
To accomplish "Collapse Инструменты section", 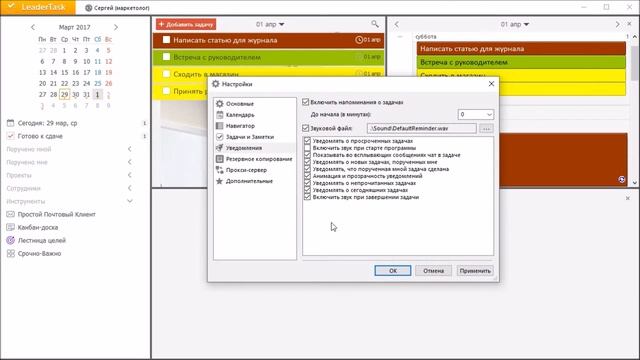I will click(x=130, y=201).
